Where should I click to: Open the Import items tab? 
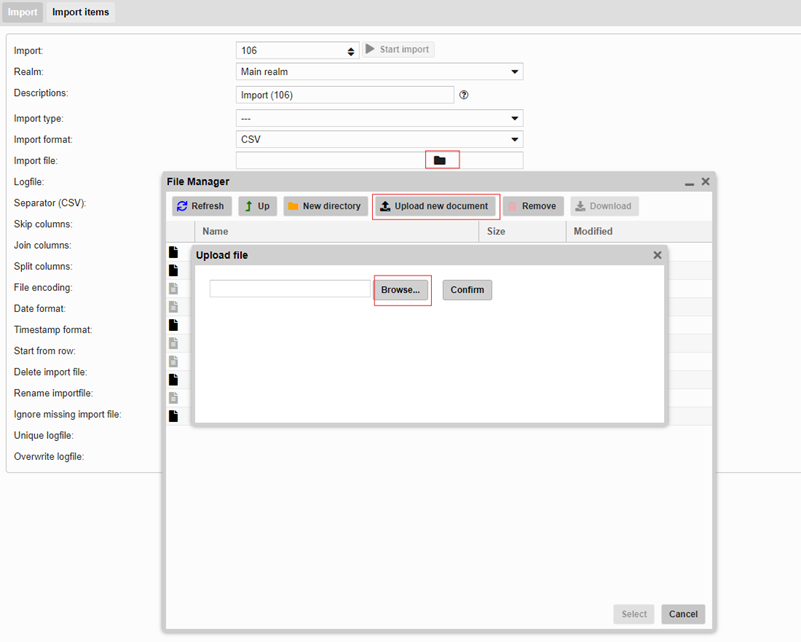[x=81, y=12]
